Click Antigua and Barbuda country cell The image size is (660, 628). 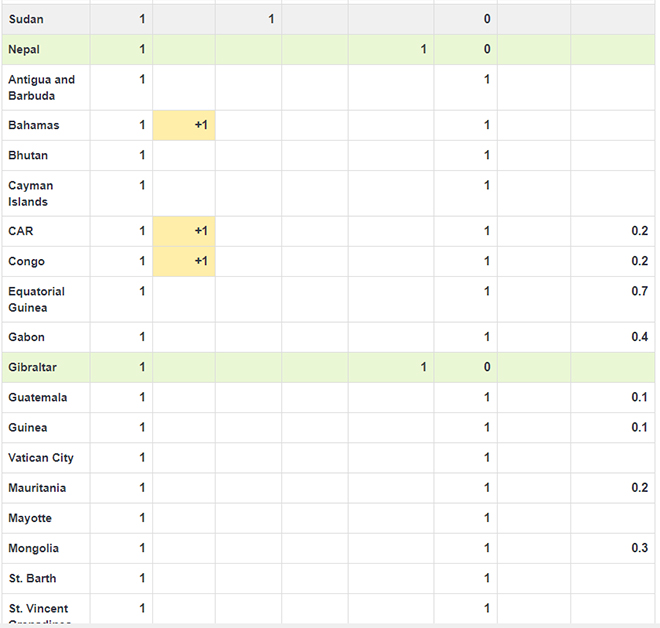[x=41, y=88]
